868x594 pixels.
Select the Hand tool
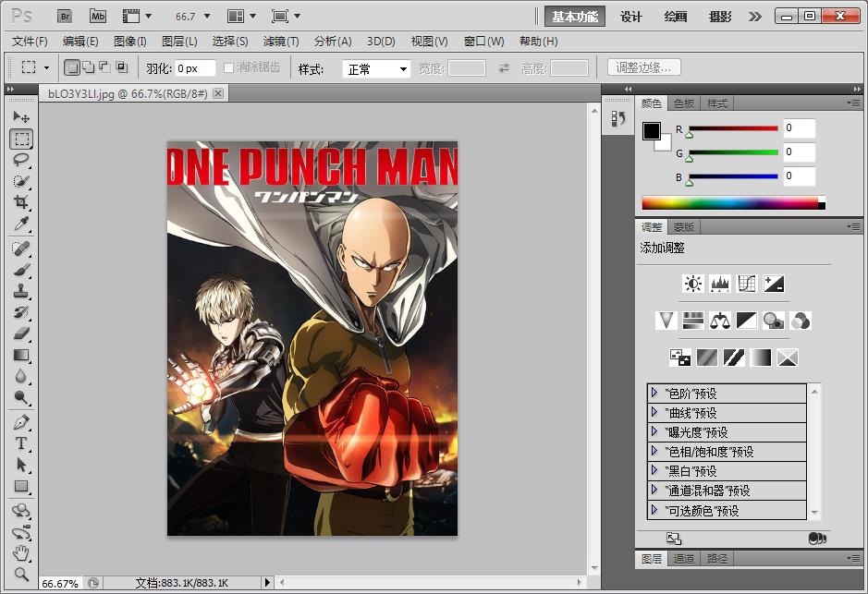(x=21, y=553)
